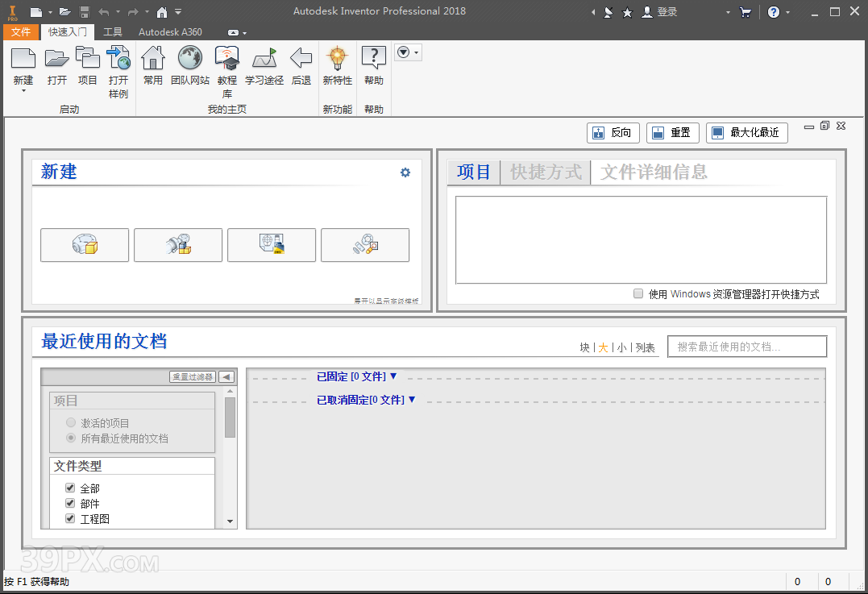
Task: Switch recent documents view to 块
Action: 584,347
